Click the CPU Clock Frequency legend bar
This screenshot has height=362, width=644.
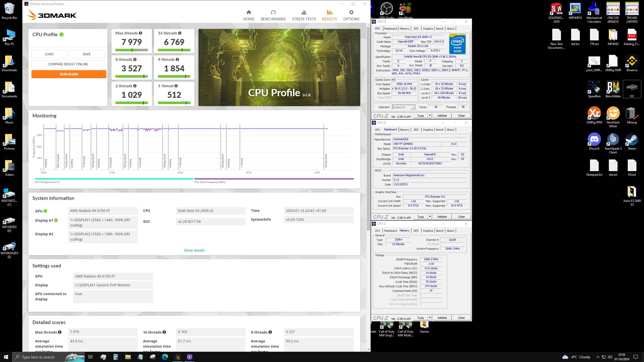(x=274, y=179)
